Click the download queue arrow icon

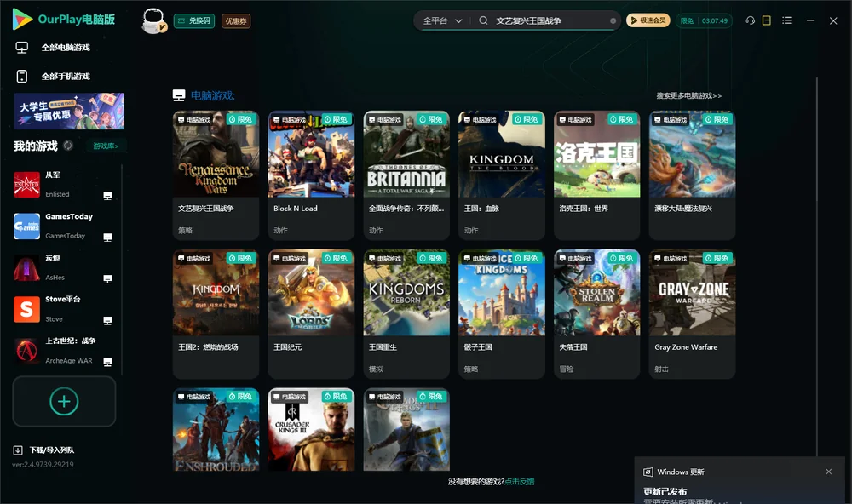click(18, 450)
